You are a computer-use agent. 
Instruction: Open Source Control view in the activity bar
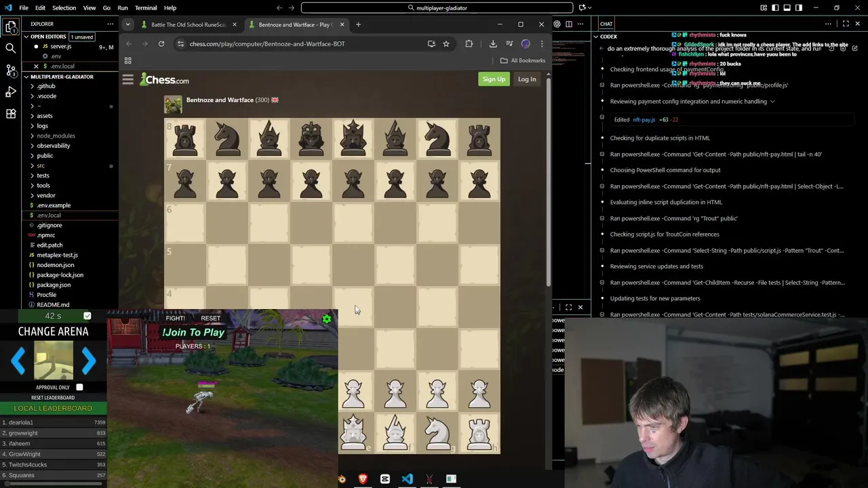click(x=10, y=70)
